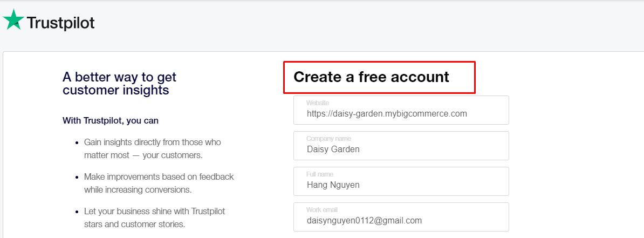This screenshot has width=644, height=238.
Task: Click the 'Make improvements based on feedback' text
Action: pyautogui.click(x=159, y=177)
